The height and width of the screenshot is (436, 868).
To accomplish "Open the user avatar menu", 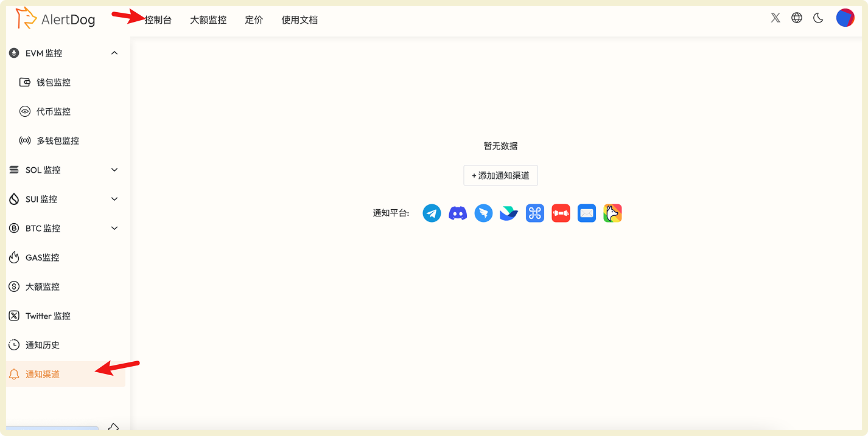I will (845, 18).
